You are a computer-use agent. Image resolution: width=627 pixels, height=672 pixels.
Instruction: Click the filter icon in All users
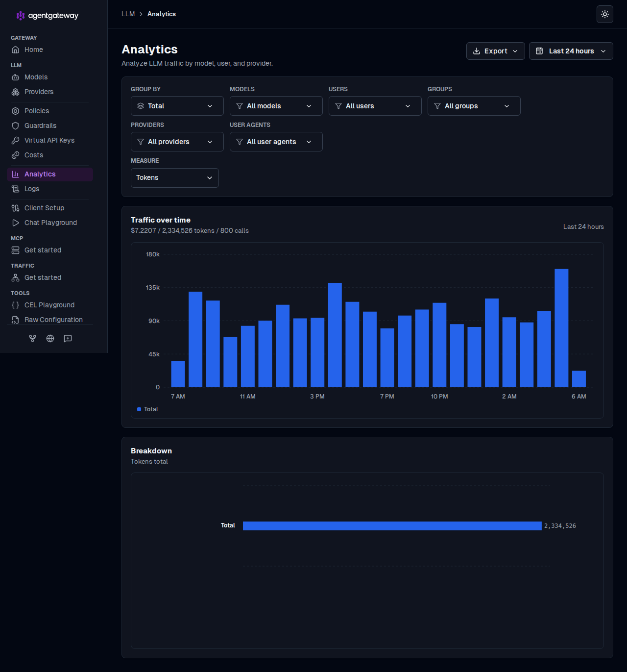coord(338,106)
